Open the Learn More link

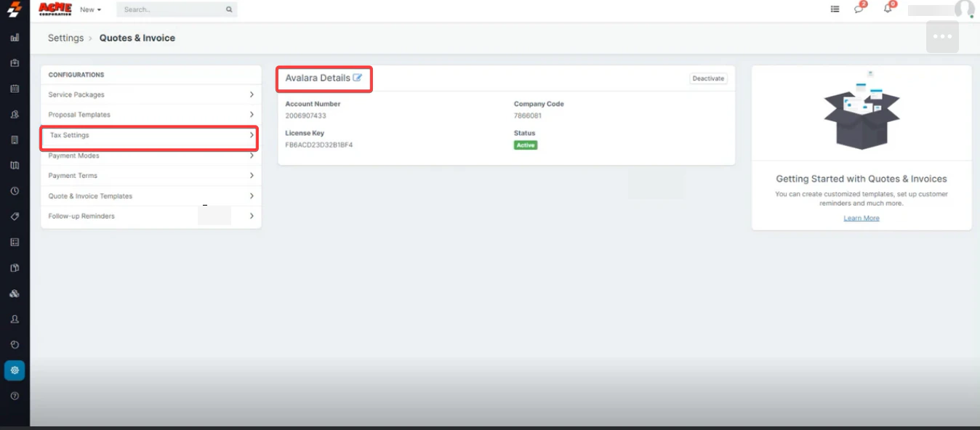861,219
